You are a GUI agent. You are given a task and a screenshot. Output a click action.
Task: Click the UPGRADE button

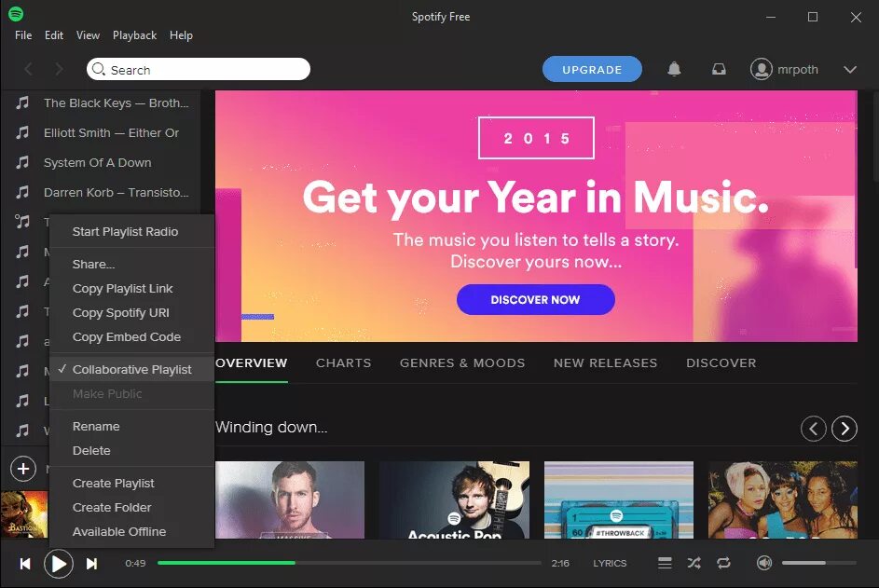tap(592, 69)
